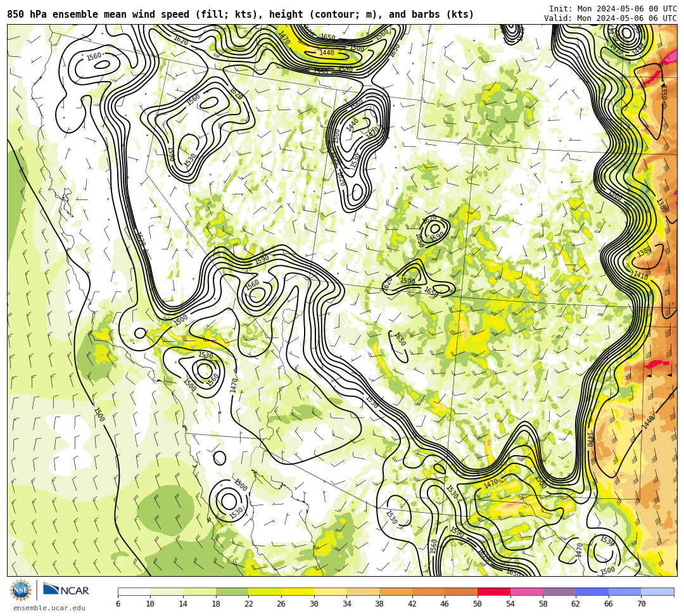Select the blue 62–66 kts color bar segment

tap(592, 591)
